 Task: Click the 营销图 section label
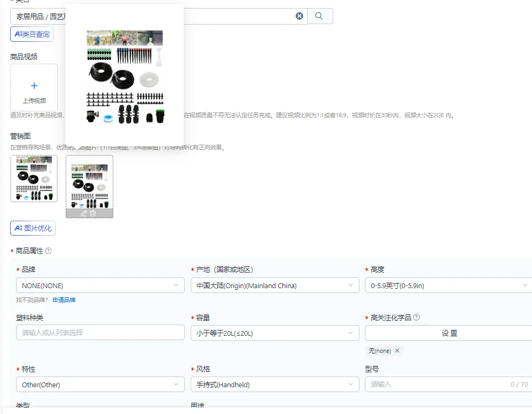click(x=20, y=136)
